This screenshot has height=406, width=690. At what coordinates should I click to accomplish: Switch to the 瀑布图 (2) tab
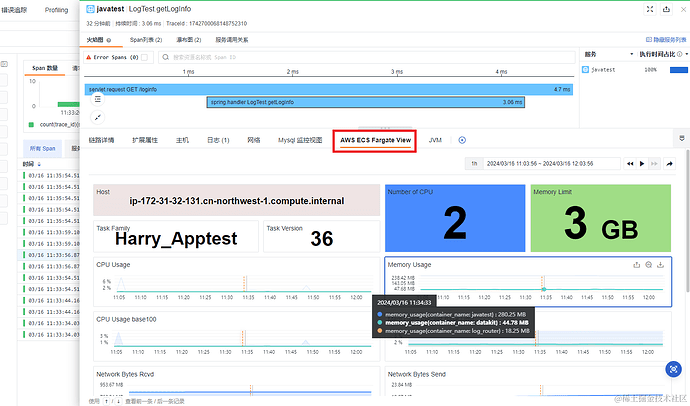189,40
